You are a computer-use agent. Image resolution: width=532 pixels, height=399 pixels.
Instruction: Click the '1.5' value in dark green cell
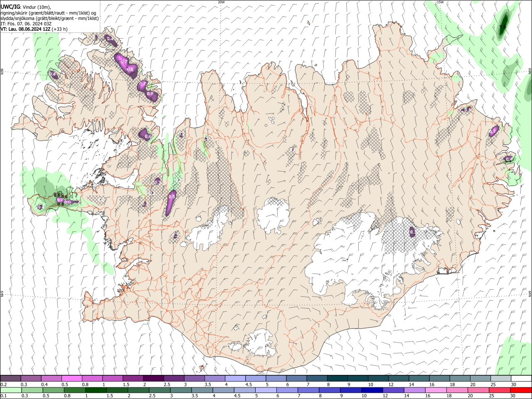[502, 27]
